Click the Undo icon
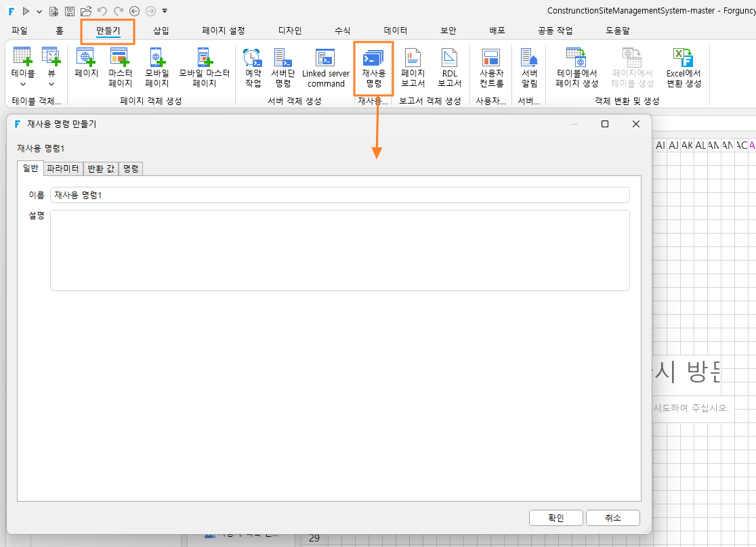 [x=102, y=11]
